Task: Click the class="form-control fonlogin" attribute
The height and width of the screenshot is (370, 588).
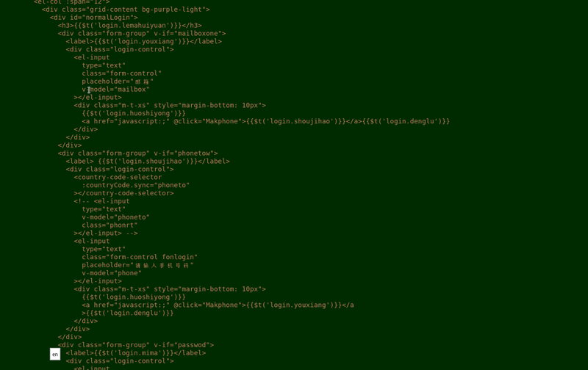Action: click(x=140, y=257)
